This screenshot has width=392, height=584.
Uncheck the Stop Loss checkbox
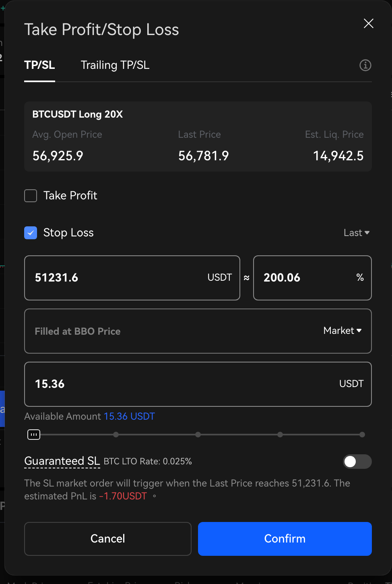click(31, 233)
